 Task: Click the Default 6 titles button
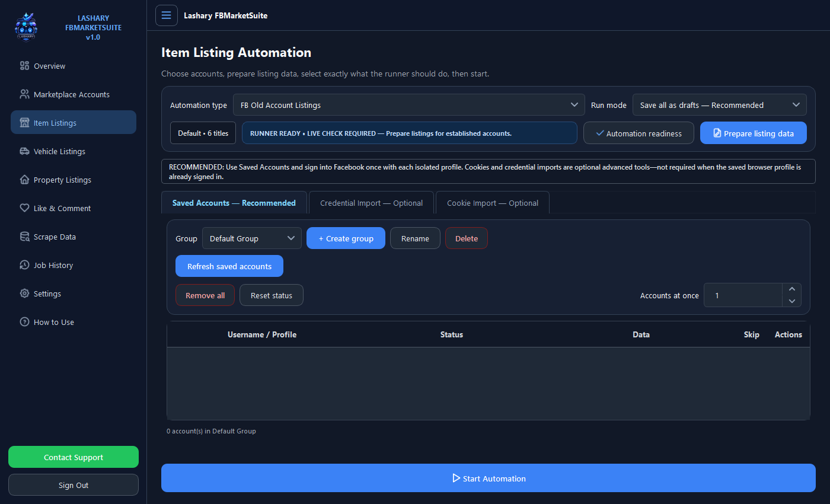click(203, 133)
